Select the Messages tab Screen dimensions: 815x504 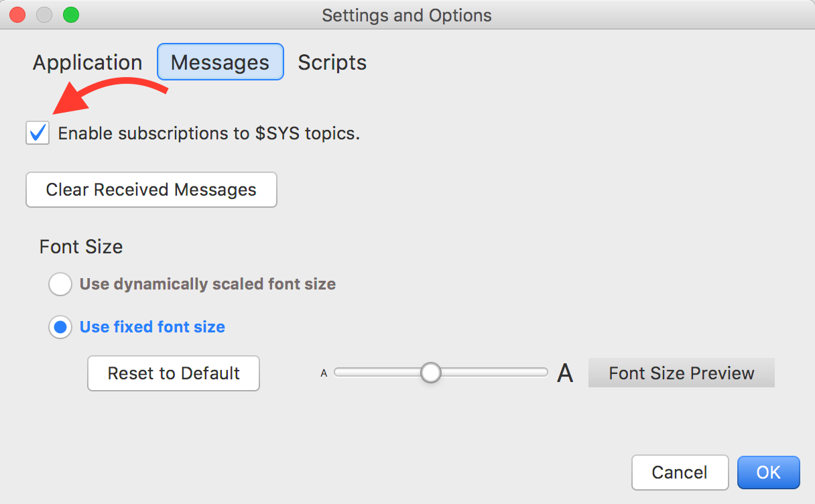tap(220, 62)
